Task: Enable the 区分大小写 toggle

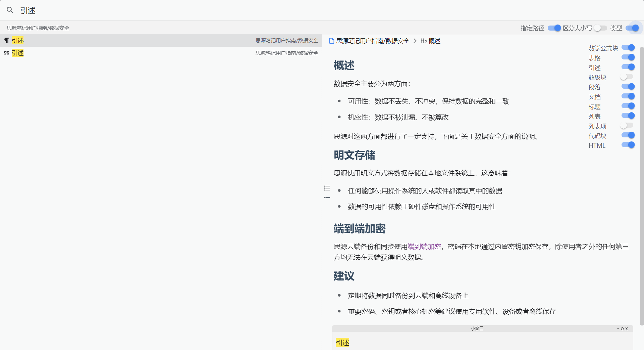Action: 600,28
